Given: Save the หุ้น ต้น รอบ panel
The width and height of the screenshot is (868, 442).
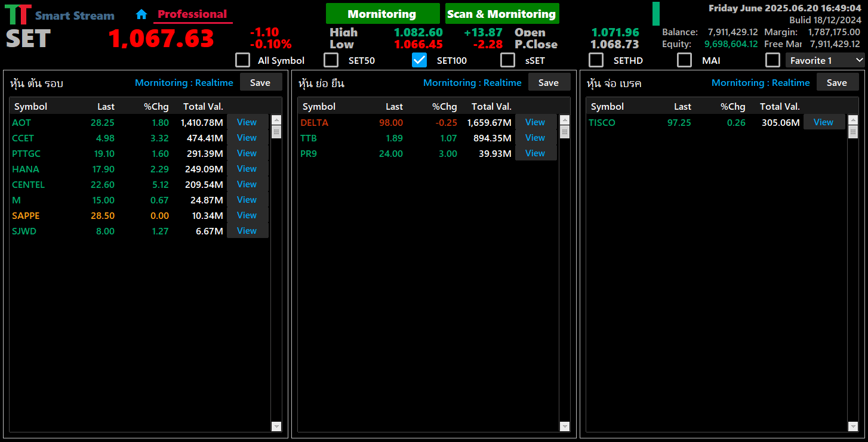Looking at the screenshot, I should pyautogui.click(x=261, y=82).
